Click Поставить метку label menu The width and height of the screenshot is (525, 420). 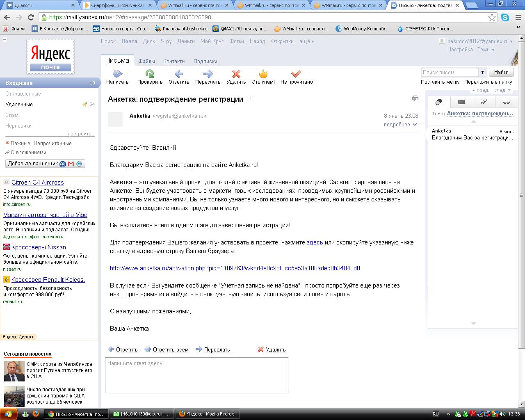440,82
